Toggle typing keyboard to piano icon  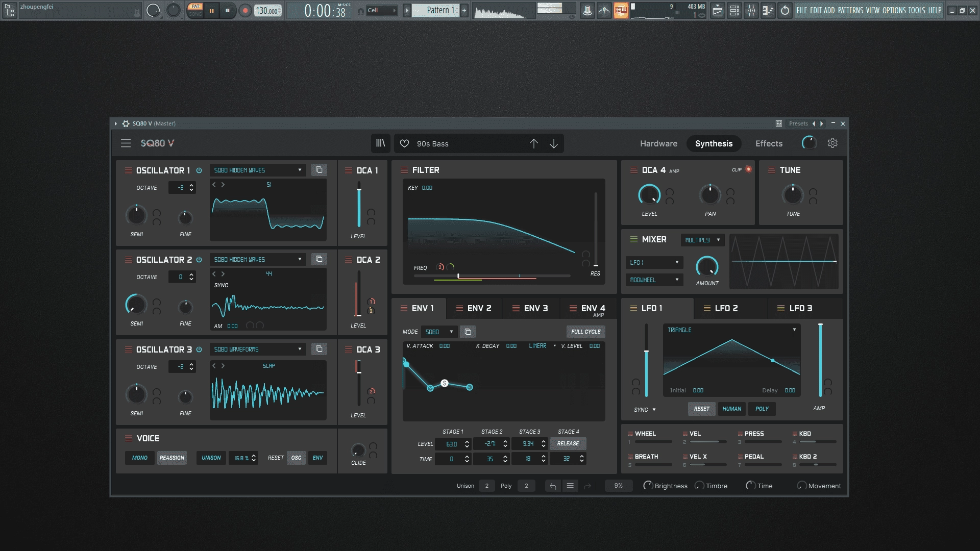[x=621, y=10]
